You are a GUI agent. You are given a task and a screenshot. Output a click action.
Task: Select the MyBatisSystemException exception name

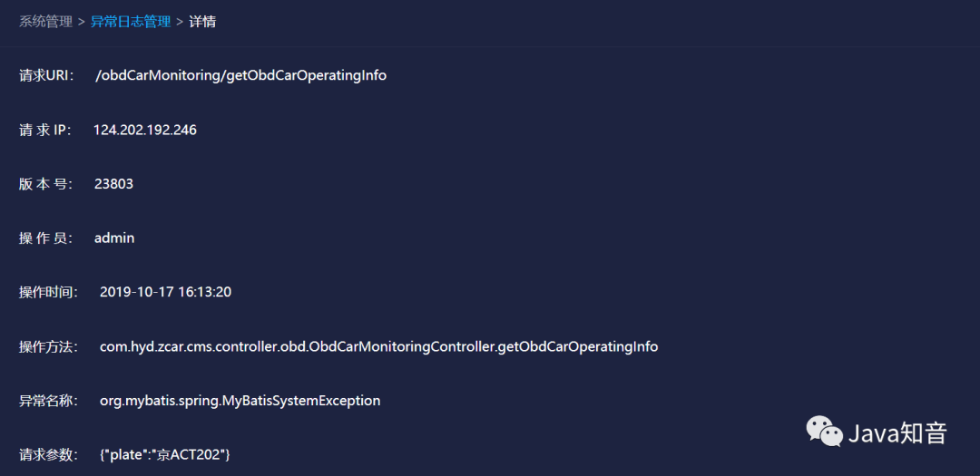point(240,401)
